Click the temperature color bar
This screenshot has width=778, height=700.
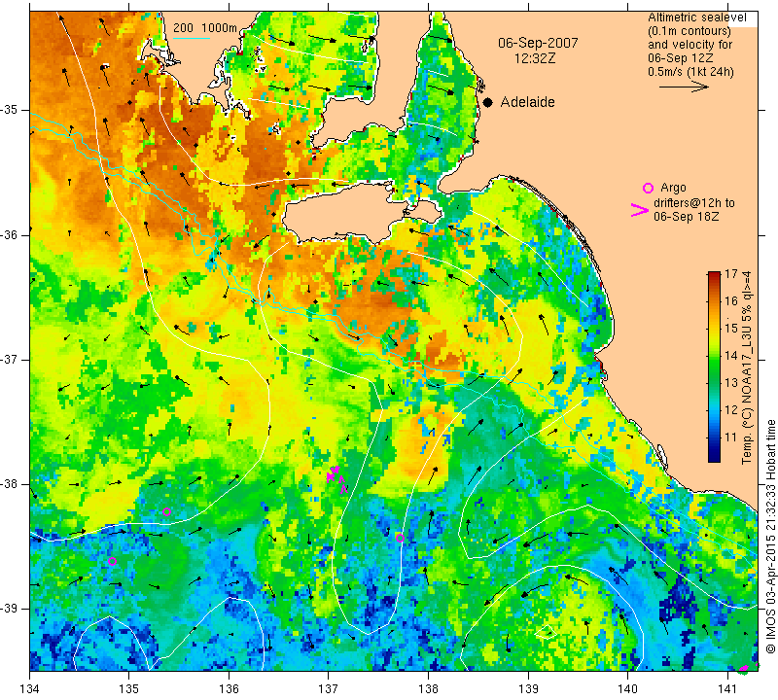point(714,367)
